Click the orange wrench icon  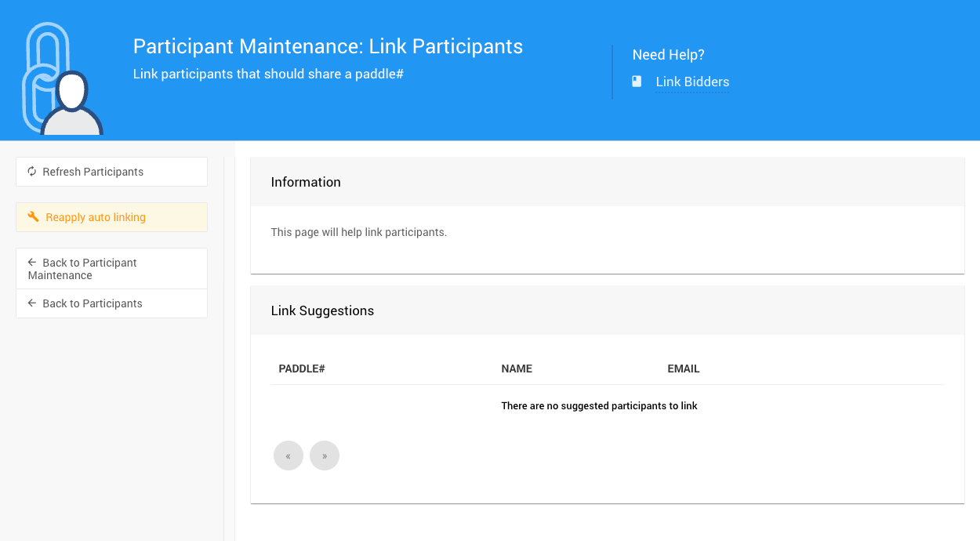coord(33,217)
